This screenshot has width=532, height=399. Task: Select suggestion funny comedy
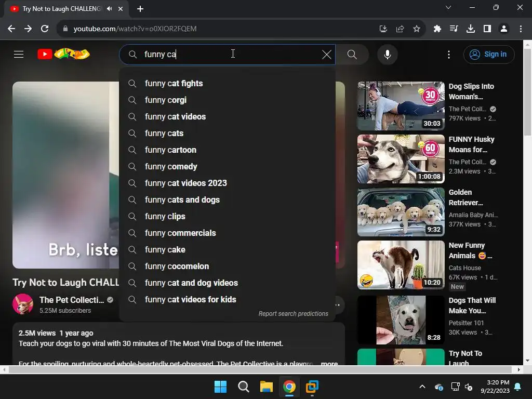pos(228,167)
